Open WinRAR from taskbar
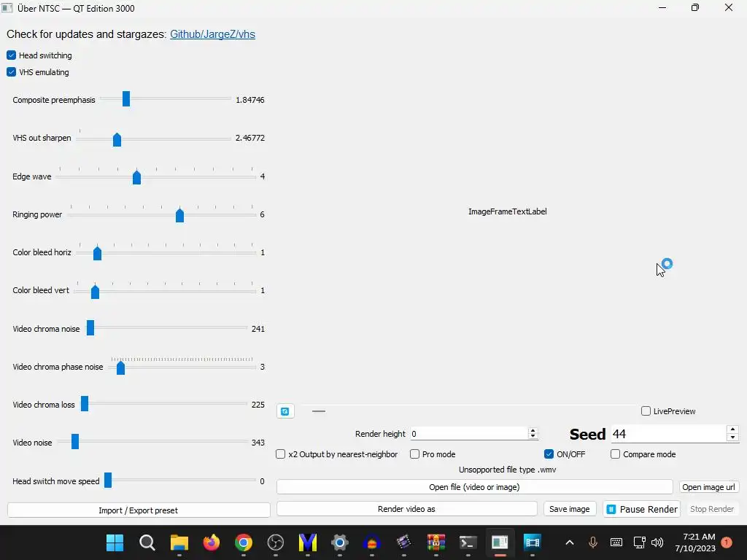 click(436, 542)
